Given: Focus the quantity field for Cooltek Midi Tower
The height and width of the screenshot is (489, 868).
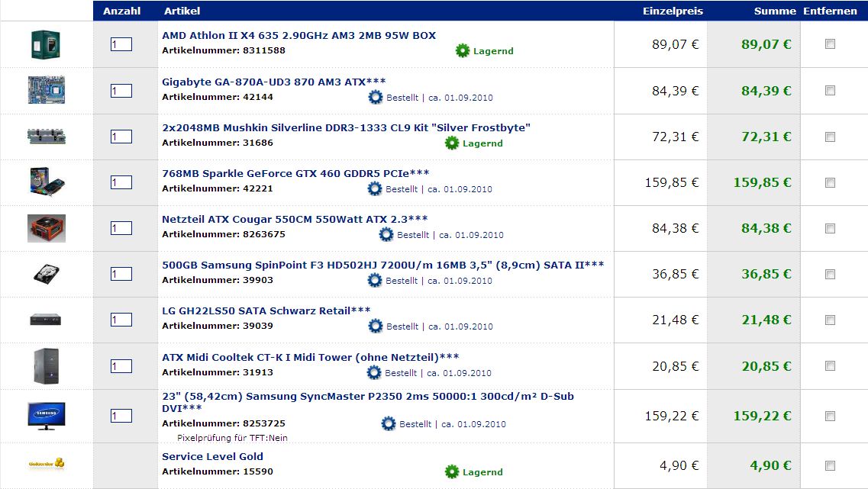Looking at the screenshot, I should [x=121, y=366].
